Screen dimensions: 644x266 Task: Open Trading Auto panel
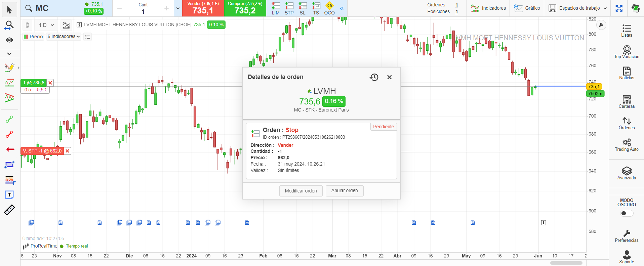pyautogui.click(x=627, y=145)
